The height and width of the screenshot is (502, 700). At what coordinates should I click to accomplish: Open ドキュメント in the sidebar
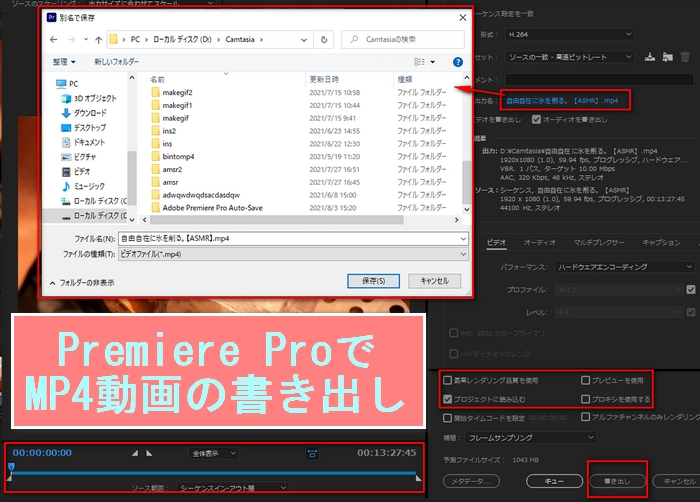coord(83,142)
